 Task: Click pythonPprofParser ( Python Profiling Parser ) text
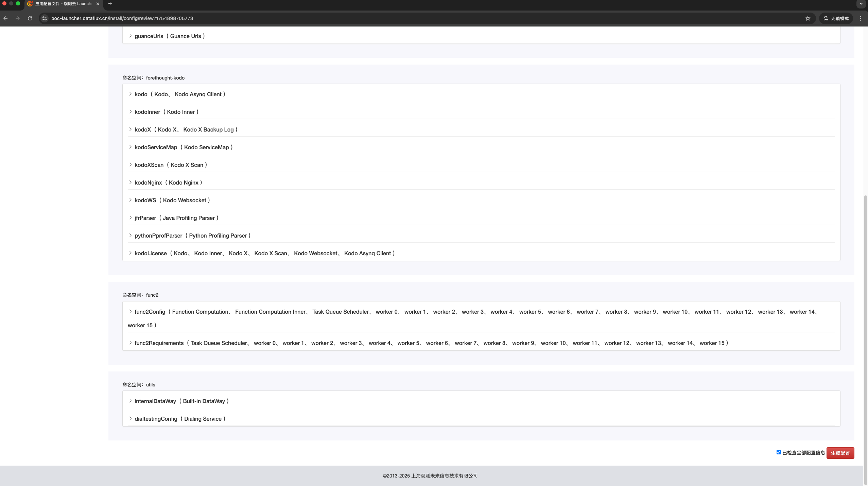click(x=193, y=236)
